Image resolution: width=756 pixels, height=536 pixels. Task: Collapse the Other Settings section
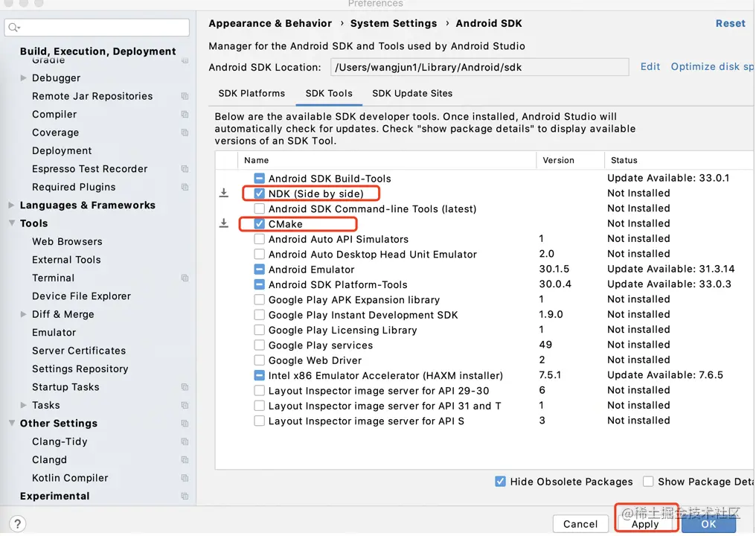[12, 423]
